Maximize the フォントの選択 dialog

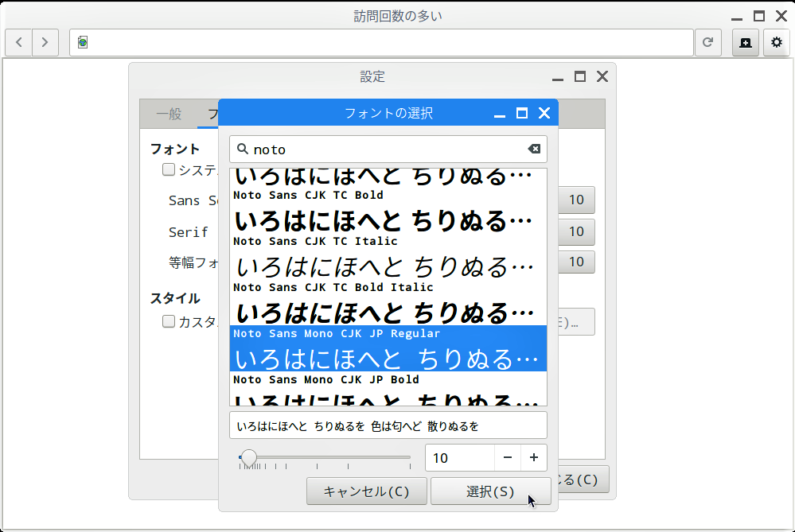[522, 113]
